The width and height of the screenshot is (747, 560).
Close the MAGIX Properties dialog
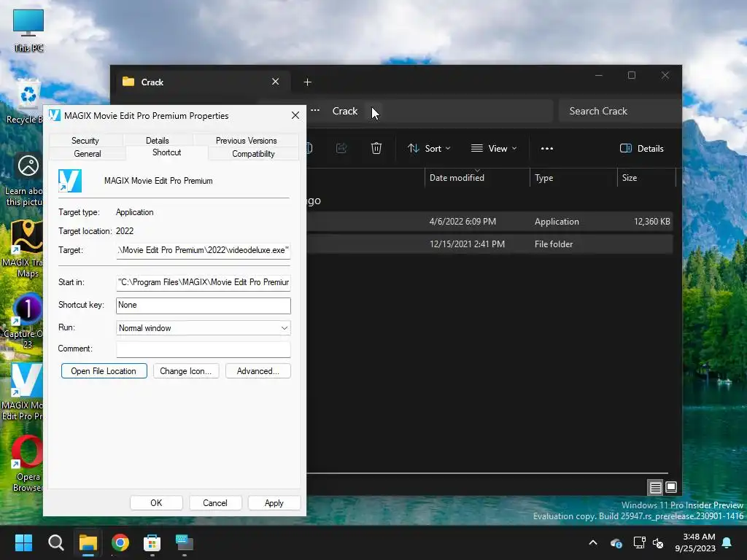tap(295, 116)
